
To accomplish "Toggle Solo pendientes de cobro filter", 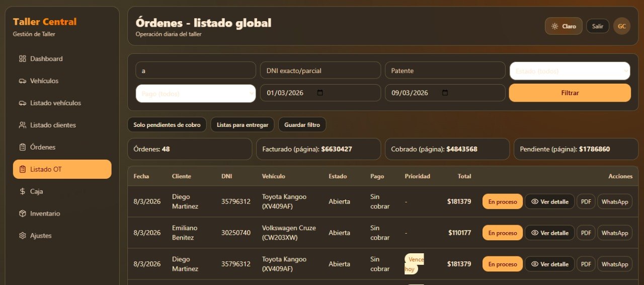I will [167, 125].
